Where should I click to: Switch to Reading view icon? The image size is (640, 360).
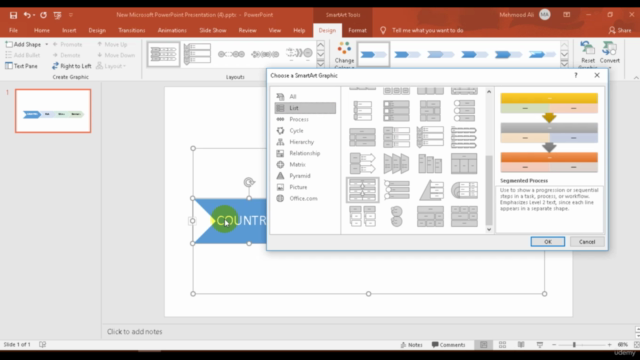pyautogui.click(x=521, y=345)
